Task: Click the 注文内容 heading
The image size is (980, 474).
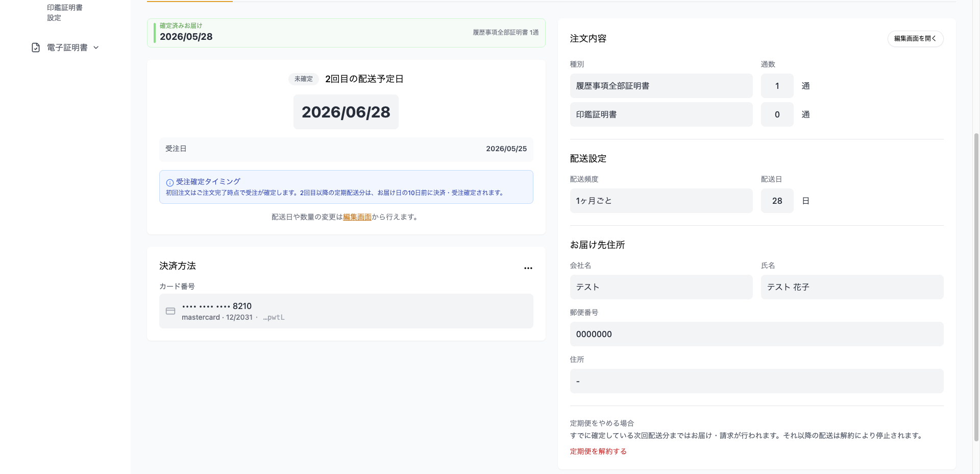Action: point(588,39)
